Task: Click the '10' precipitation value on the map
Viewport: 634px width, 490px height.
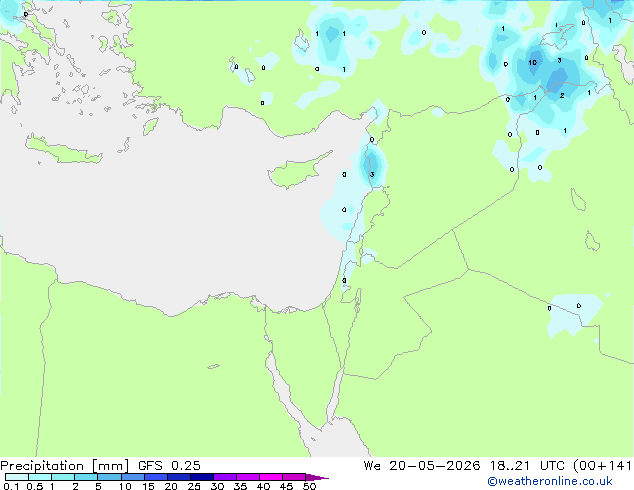Action: click(533, 62)
